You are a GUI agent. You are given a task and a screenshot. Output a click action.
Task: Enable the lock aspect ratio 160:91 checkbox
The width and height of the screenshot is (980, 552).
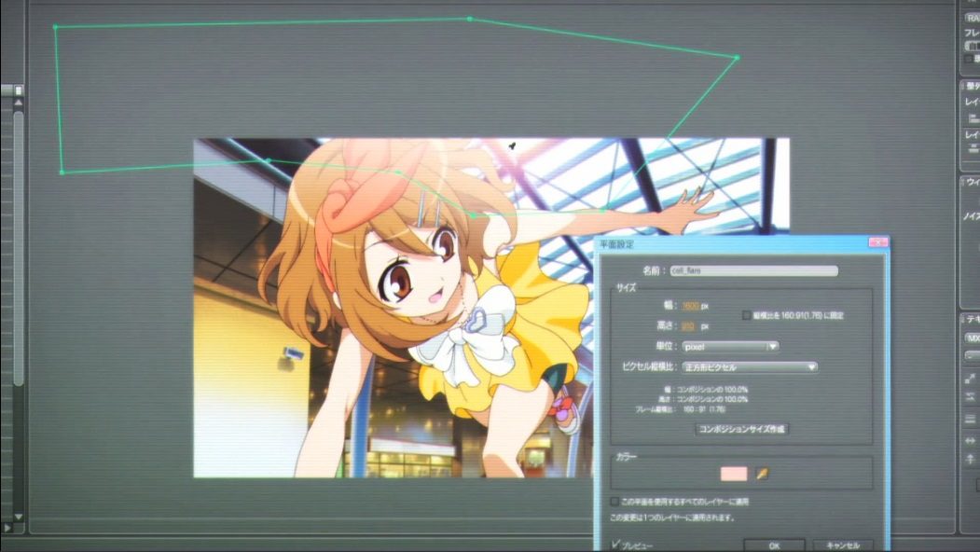(x=746, y=316)
